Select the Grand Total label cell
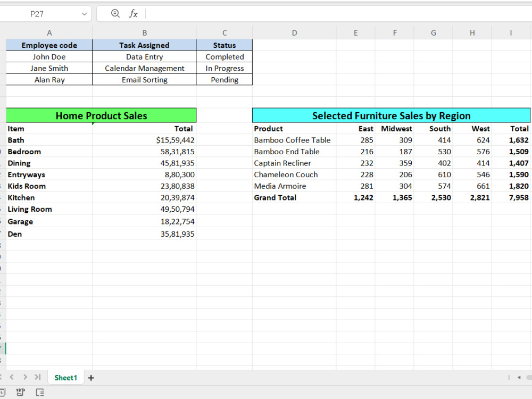The width and height of the screenshot is (532, 399). 294,197
